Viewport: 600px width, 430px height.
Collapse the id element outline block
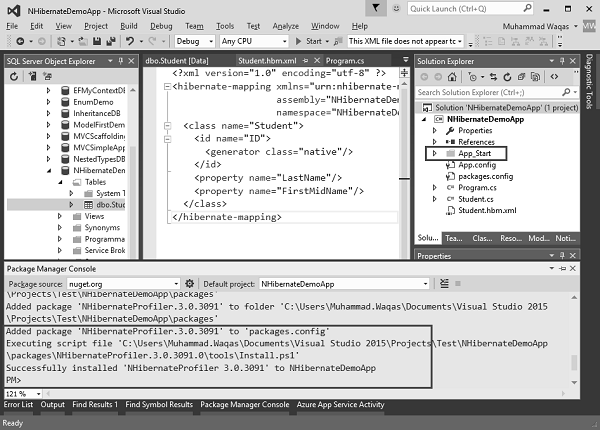[167, 139]
